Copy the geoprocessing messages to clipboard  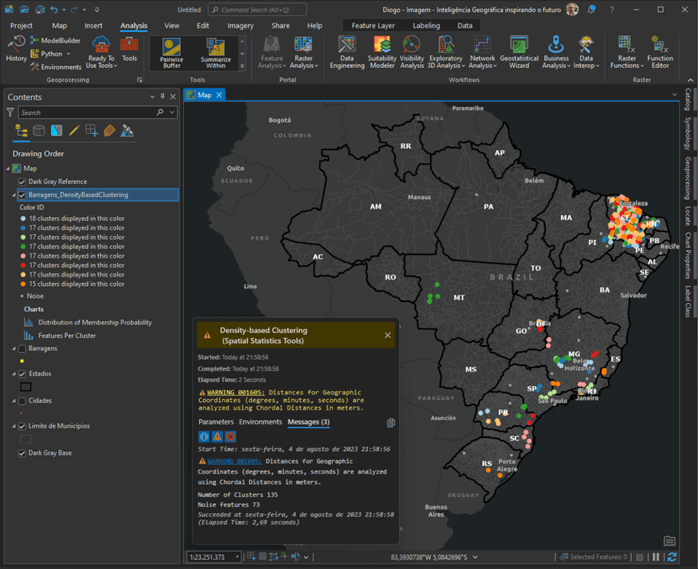click(391, 423)
